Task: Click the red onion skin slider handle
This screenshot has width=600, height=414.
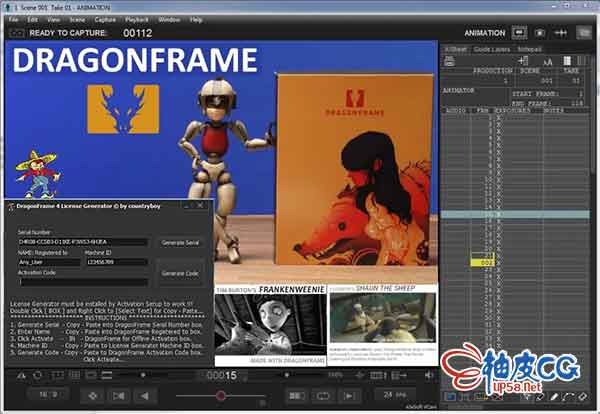Action: coord(221,395)
